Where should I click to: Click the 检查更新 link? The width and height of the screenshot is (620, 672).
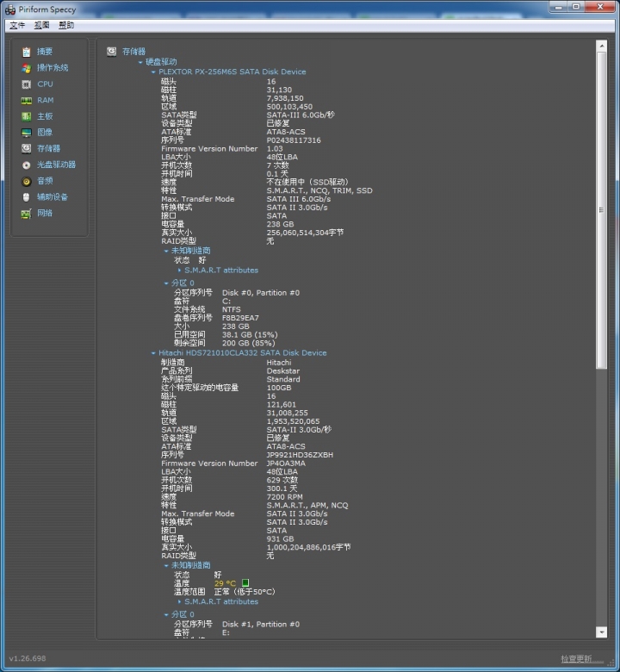pos(582,659)
